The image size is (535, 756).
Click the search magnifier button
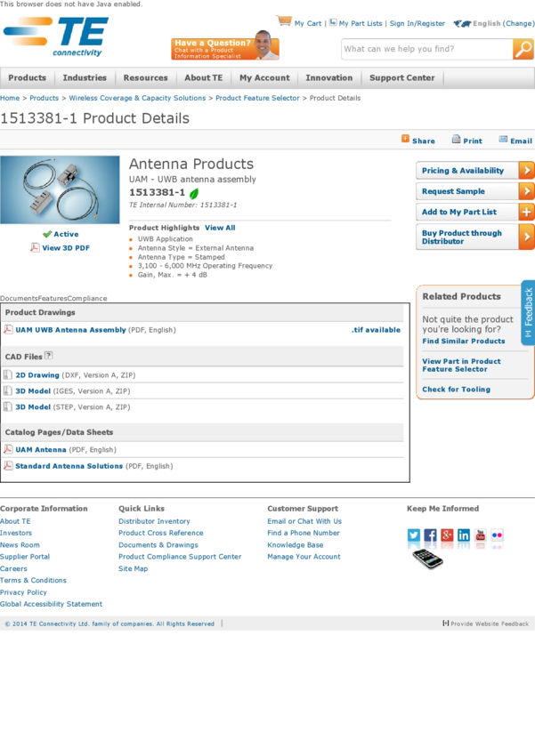(x=523, y=49)
